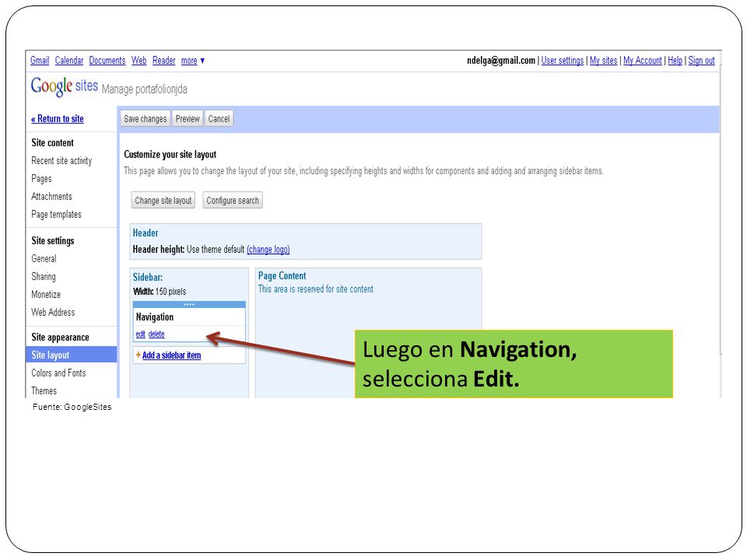This screenshot has height=560, width=747.
Task: Open My Account page
Action: [x=642, y=61]
